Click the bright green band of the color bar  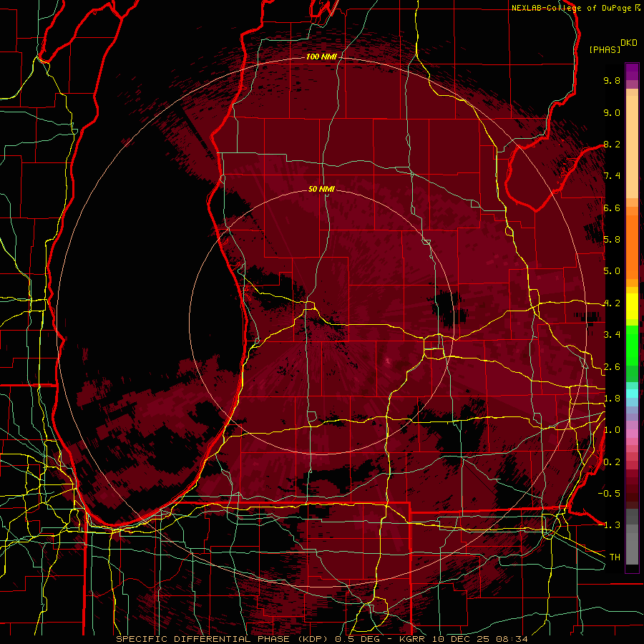point(632,345)
